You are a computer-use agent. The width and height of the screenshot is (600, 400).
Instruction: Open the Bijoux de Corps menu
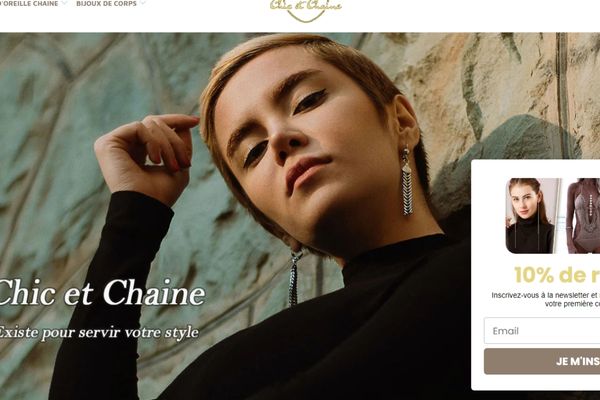tap(106, 3)
